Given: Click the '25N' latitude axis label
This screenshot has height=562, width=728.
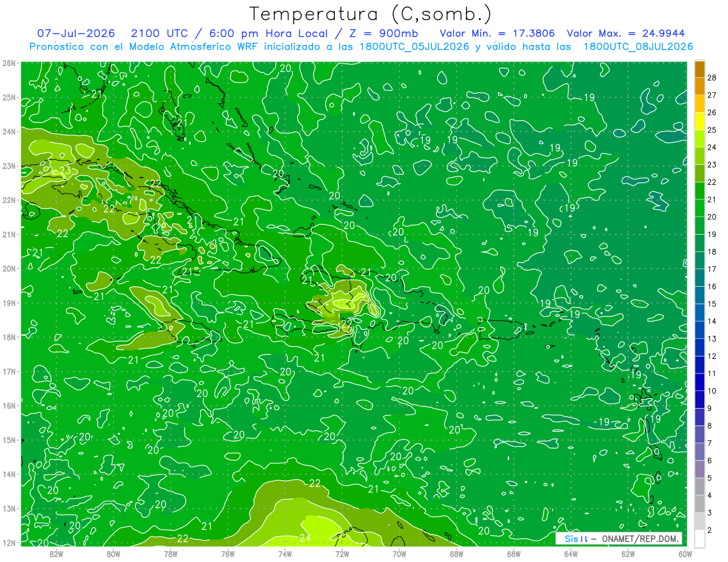Looking at the screenshot, I should click(x=8, y=97).
